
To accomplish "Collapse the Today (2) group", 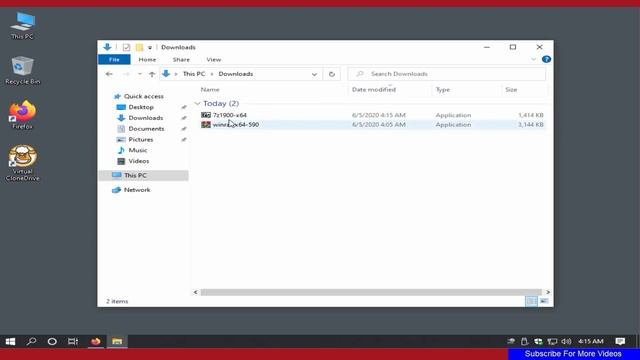I will [x=198, y=104].
